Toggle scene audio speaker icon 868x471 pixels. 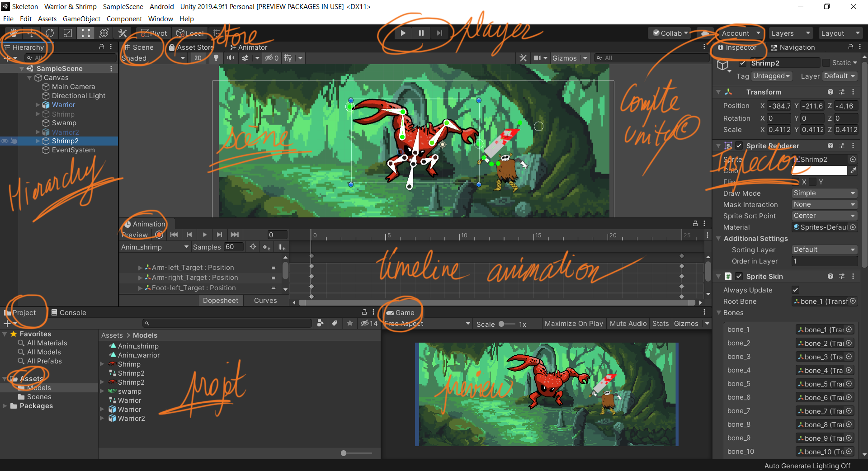click(x=231, y=58)
